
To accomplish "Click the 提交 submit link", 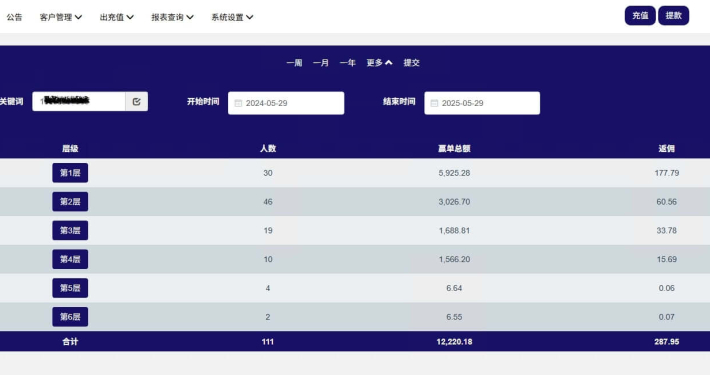I will (x=412, y=63).
